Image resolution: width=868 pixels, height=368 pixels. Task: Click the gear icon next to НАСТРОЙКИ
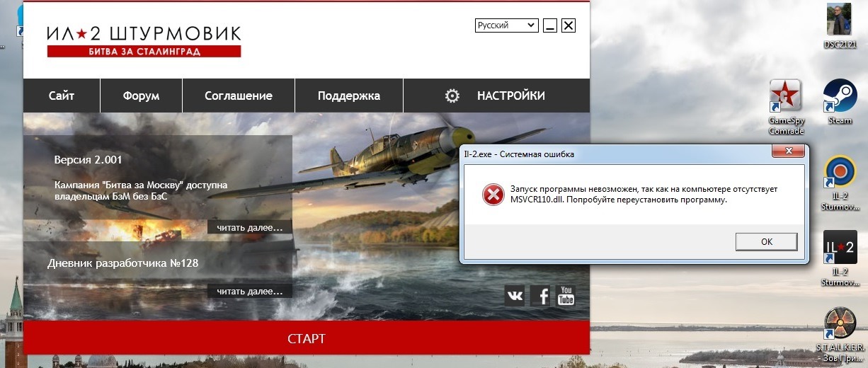click(x=452, y=96)
